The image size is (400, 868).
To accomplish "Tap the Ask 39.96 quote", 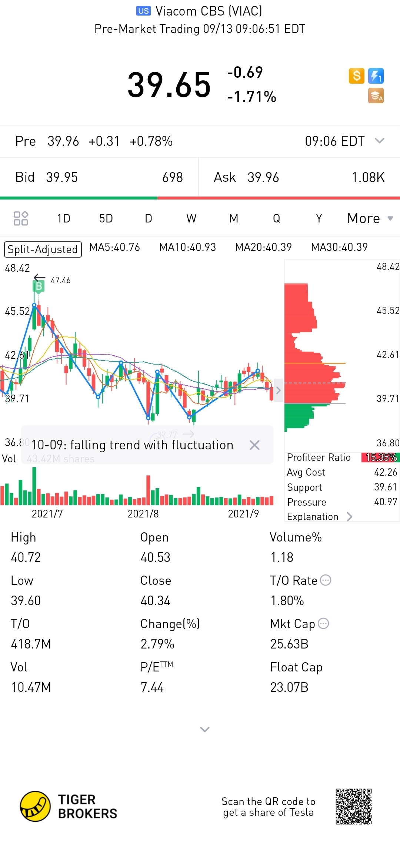I will (299, 177).
